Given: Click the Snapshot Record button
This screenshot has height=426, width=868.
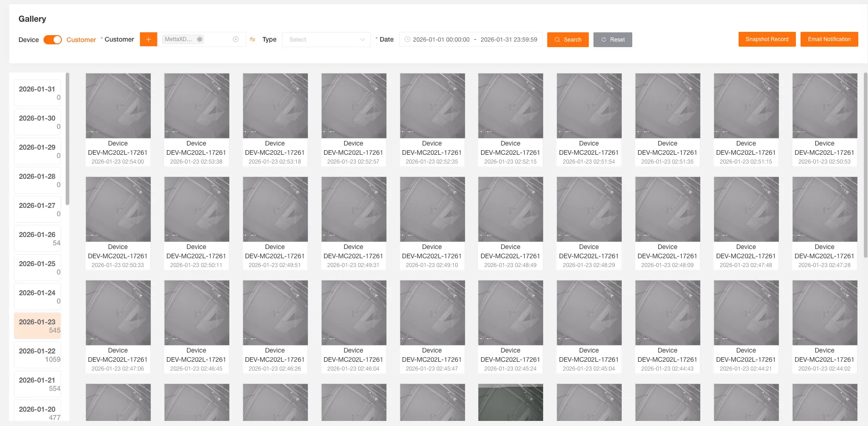Looking at the screenshot, I should click(x=766, y=39).
